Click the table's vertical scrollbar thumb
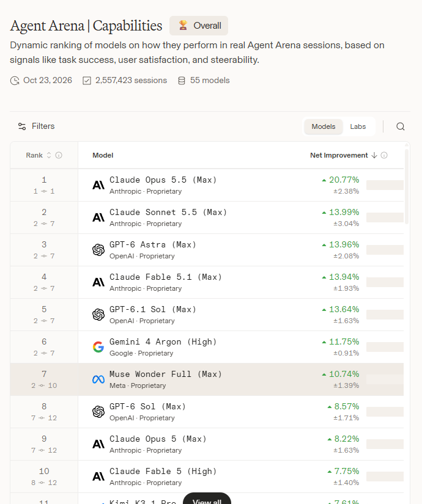 tap(407, 186)
